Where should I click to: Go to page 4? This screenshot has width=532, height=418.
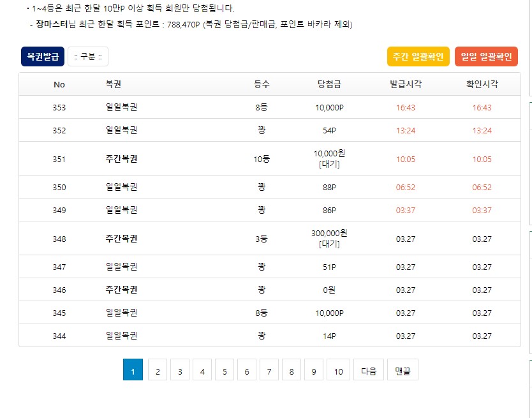point(202,369)
